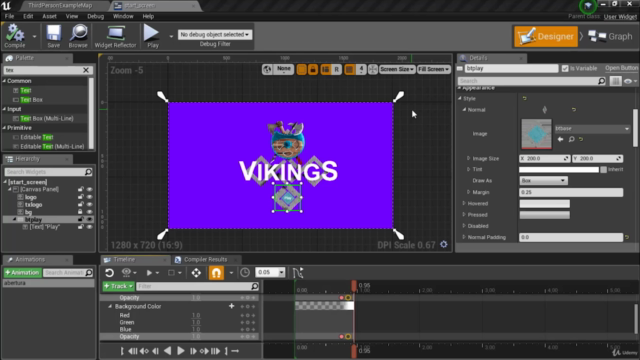The image size is (640, 360).
Task: Unlock the bg widget padlock
Action: click(80, 212)
